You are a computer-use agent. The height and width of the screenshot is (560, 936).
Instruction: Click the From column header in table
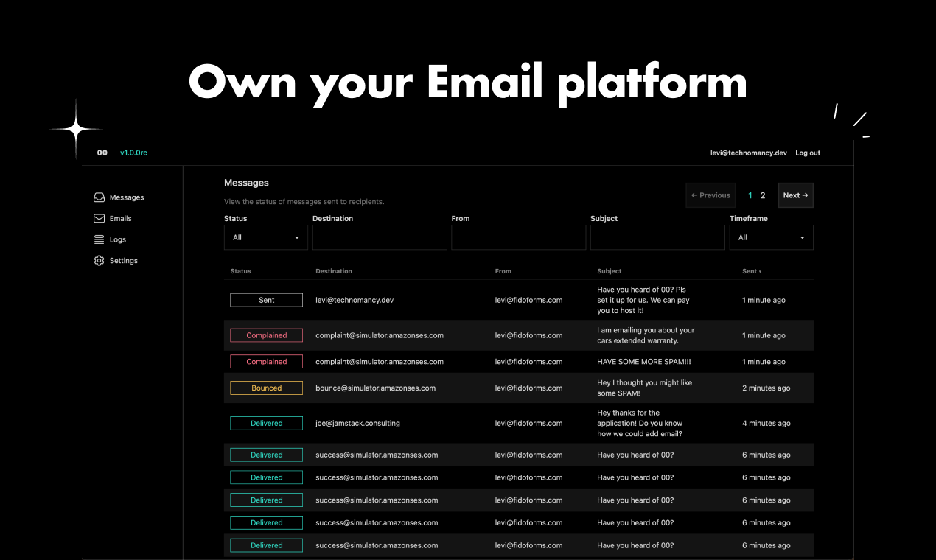click(503, 271)
